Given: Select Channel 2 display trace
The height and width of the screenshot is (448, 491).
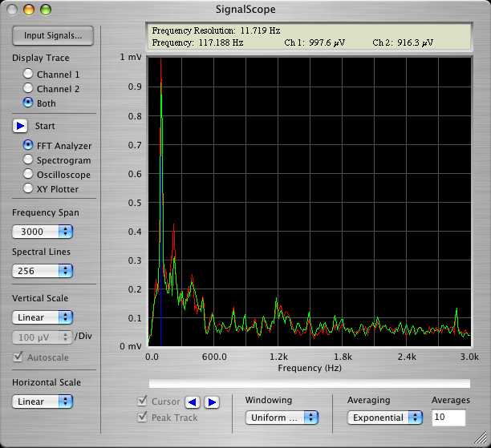Looking at the screenshot, I should click(x=29, y=89).
